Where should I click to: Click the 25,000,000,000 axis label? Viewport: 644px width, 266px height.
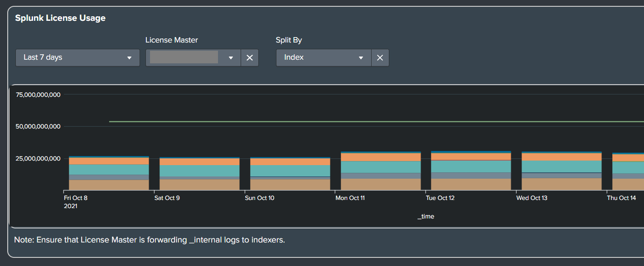click(38, 158)
